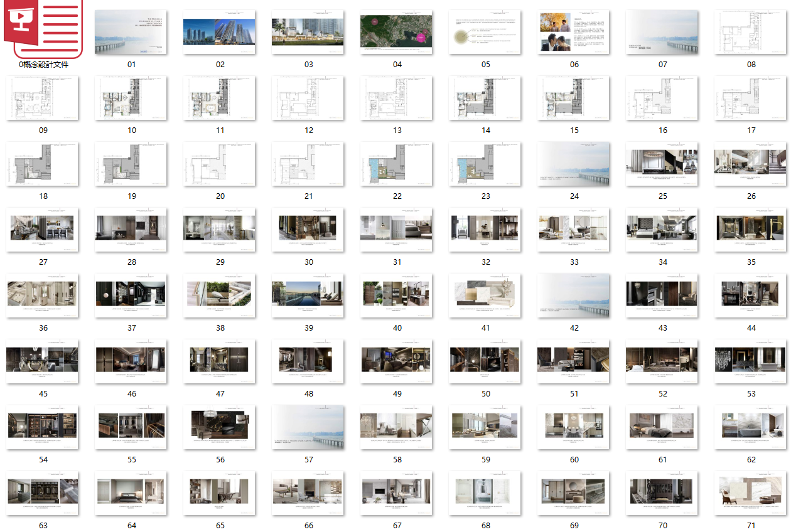Viewport: 791px width, 532px height.
Task: Select thumbnail 22 with the blue pool plan
Action: tap(397, 164)
